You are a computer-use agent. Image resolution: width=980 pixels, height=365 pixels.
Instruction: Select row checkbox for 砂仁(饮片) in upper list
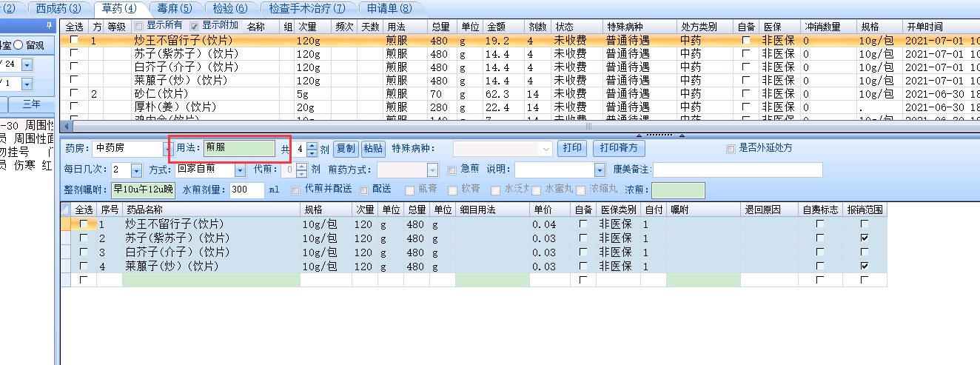73,94
